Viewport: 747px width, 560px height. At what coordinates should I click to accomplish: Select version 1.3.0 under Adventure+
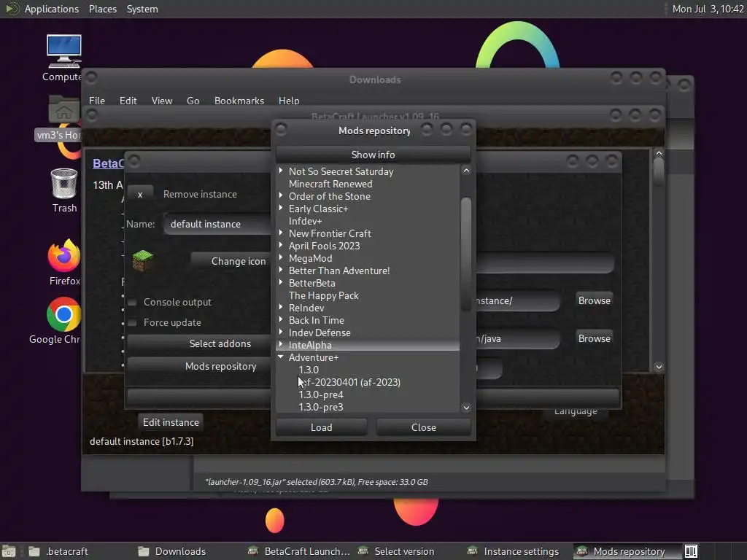pyautogui.click(x=309, y=370)
